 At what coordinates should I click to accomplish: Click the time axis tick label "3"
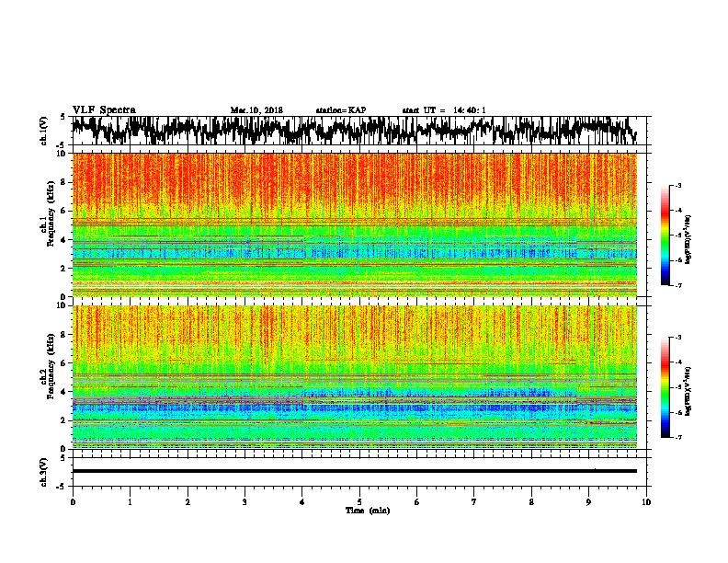pos(245,502)
